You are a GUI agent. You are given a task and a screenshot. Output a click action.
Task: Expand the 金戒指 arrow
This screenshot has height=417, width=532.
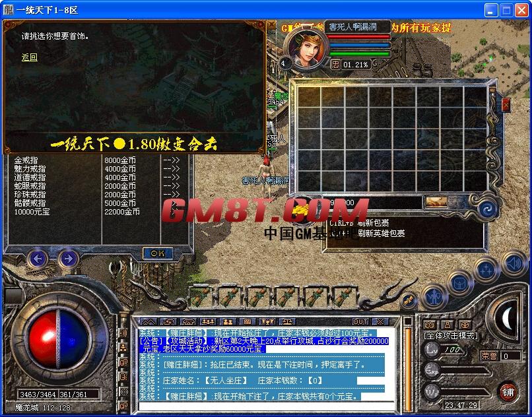(x=172, y=160)
